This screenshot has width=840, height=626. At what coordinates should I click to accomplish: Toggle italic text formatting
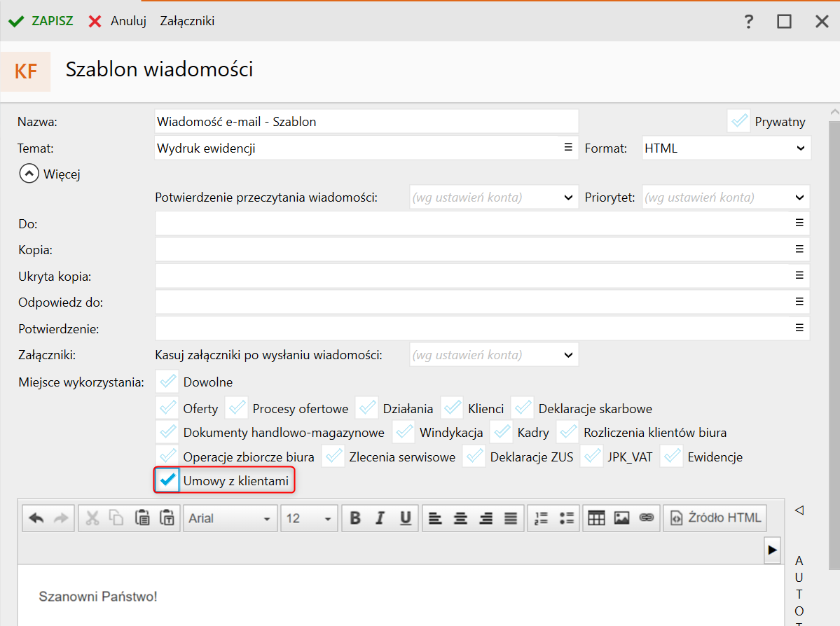(380, 518)
